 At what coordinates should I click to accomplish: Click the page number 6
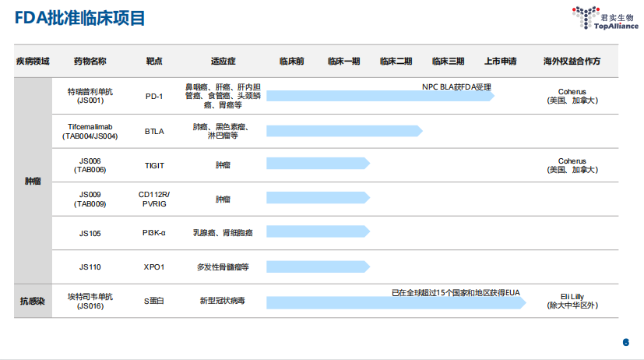[625, 342]
